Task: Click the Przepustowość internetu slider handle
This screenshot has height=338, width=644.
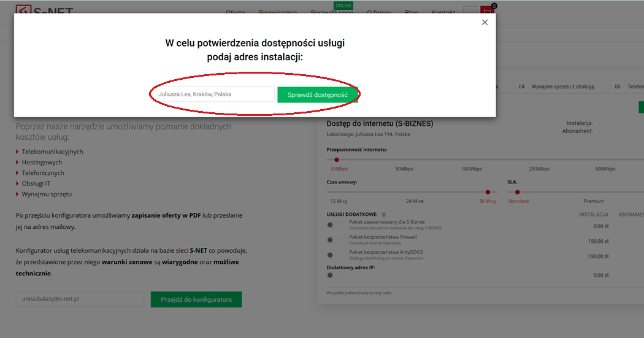Action: coord(337,159)
